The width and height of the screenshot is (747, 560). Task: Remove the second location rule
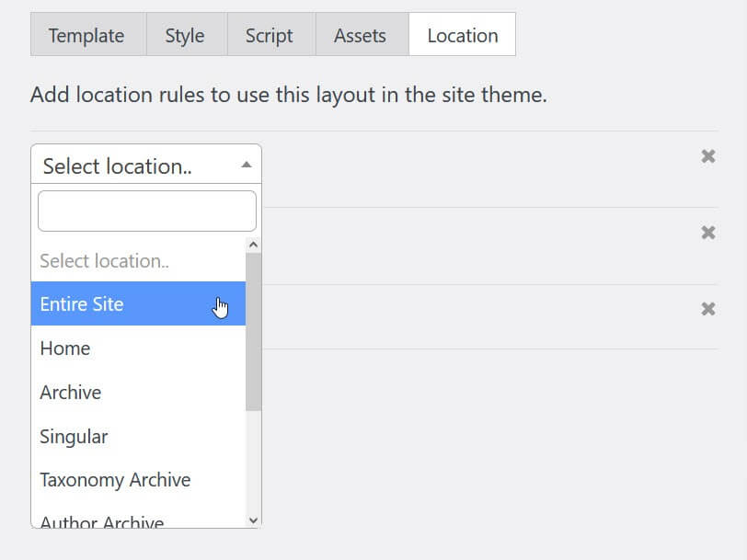click(x=707, y=233)
